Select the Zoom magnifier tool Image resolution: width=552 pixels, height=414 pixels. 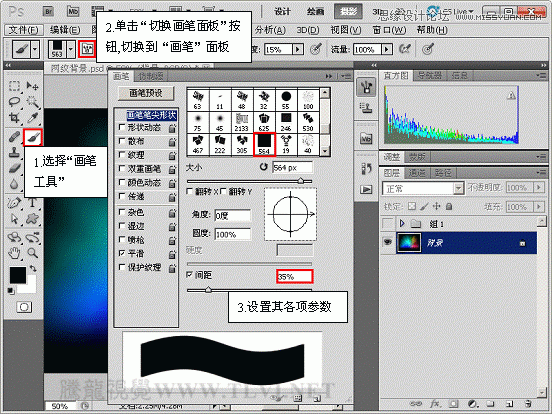pos(32,253)
